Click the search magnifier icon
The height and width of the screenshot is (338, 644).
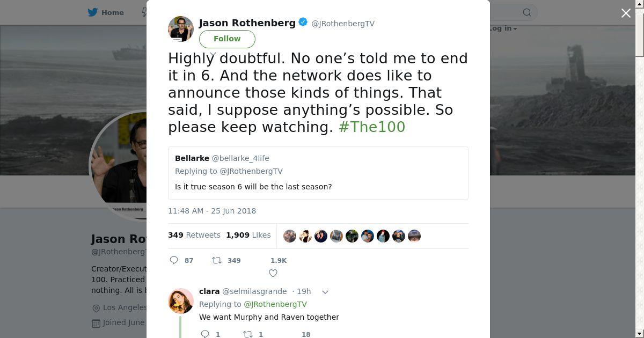527,12
